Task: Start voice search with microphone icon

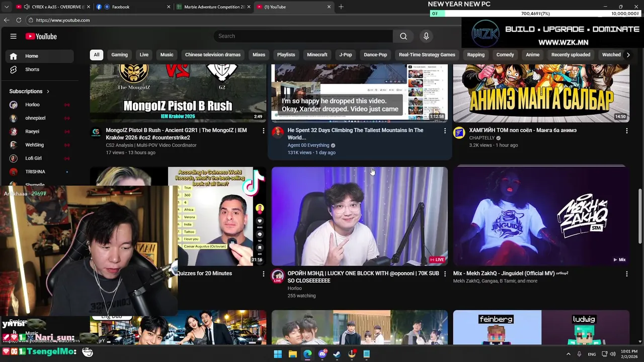Action: (426, 36)
